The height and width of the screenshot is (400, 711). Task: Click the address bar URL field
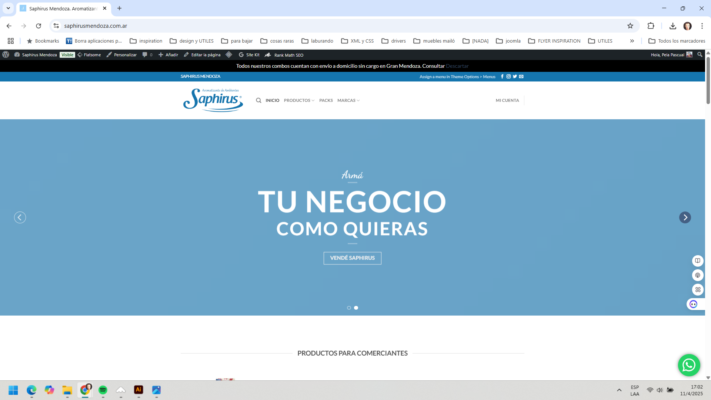pos(345,26)
